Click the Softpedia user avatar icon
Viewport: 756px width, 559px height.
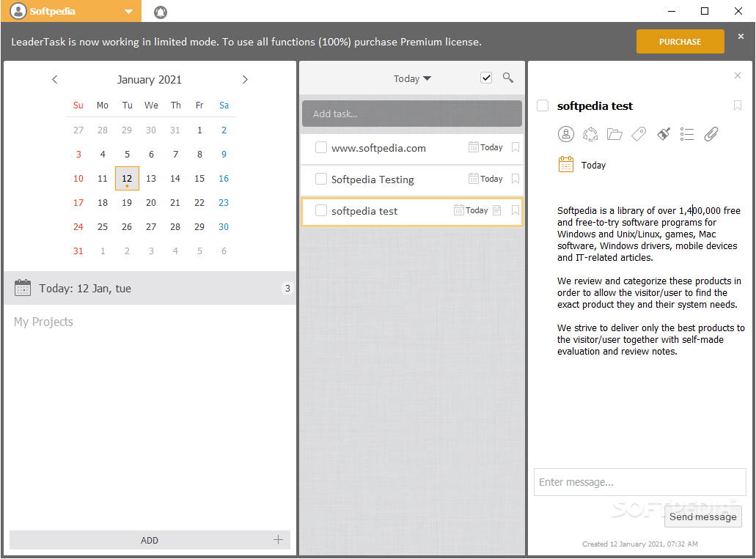pos(18,11)
